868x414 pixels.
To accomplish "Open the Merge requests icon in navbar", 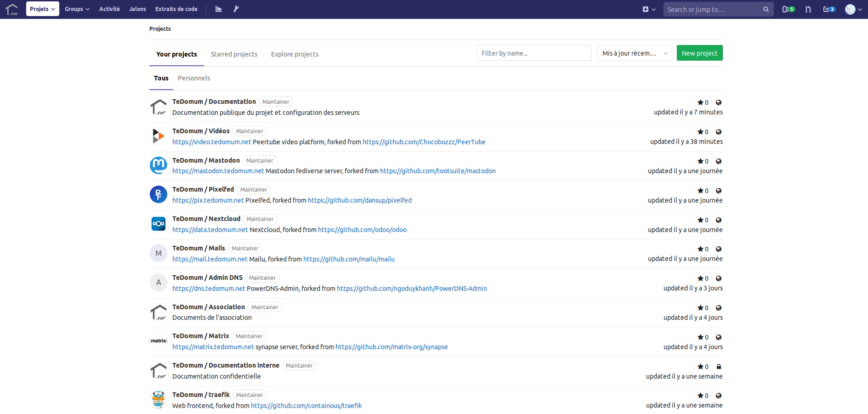I will [808, 9].
